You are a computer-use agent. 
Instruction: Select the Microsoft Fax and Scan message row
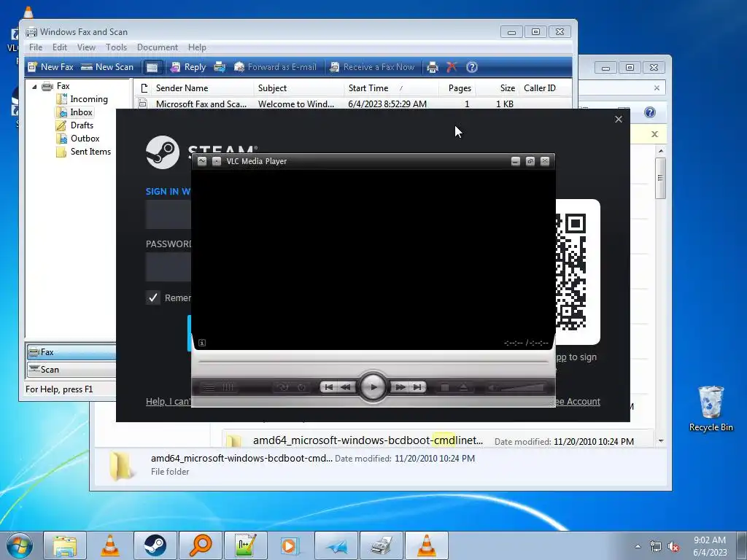pyautogui.click(x=352, y=104)
